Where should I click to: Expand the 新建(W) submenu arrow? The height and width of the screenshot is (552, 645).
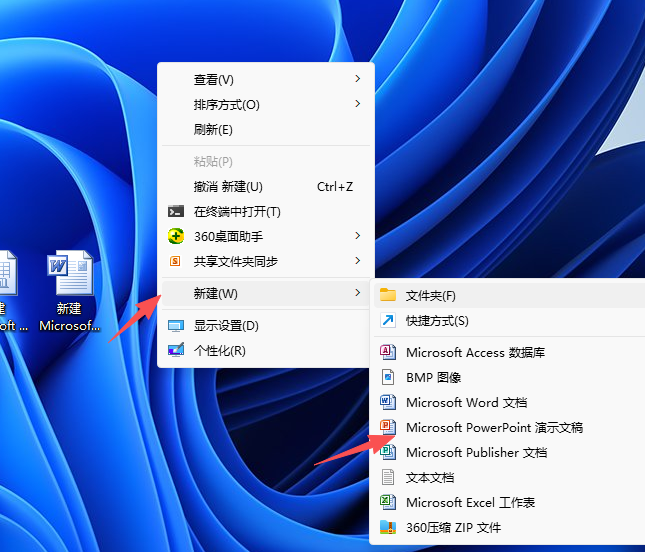358,292
